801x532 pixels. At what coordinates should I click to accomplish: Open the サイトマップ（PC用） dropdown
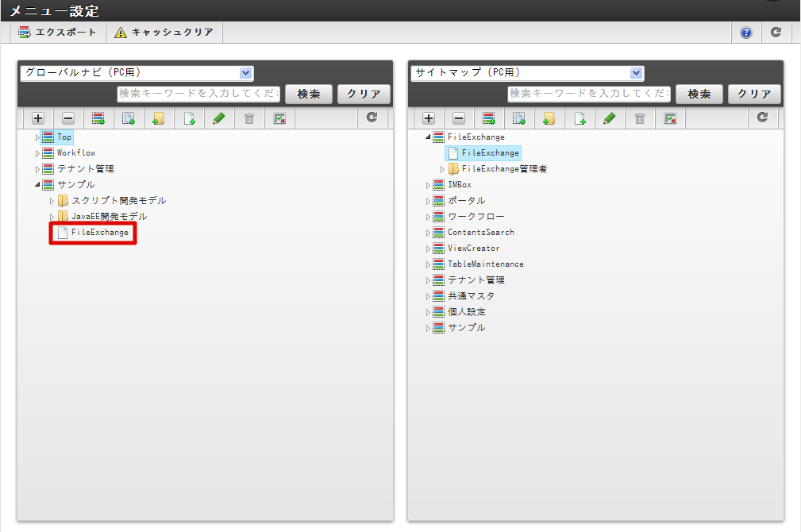526,72
